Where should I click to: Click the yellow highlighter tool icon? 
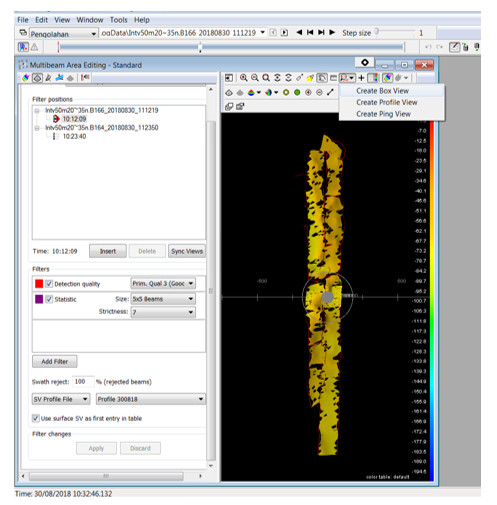[310, 78]
